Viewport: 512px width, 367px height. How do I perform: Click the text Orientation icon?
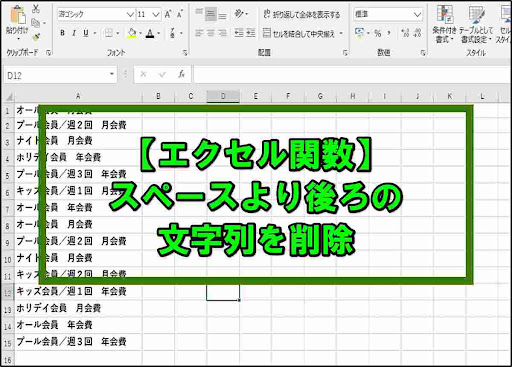239,14
